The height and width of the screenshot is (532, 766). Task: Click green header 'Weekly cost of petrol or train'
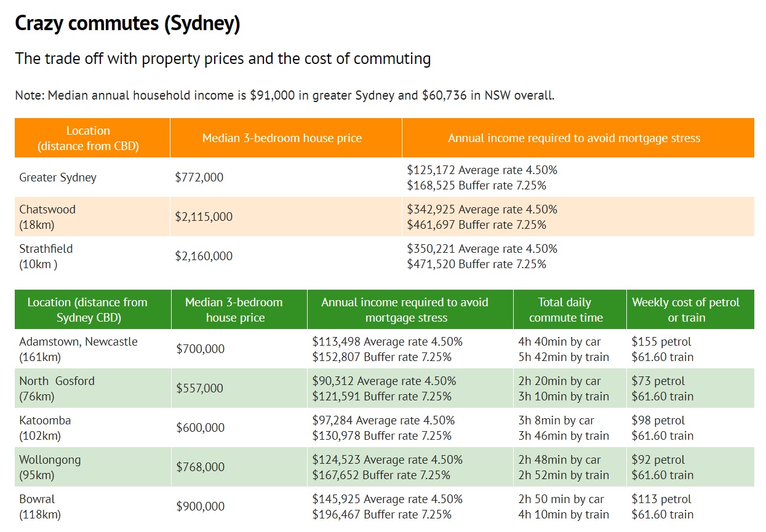click(x=690, y=309)
